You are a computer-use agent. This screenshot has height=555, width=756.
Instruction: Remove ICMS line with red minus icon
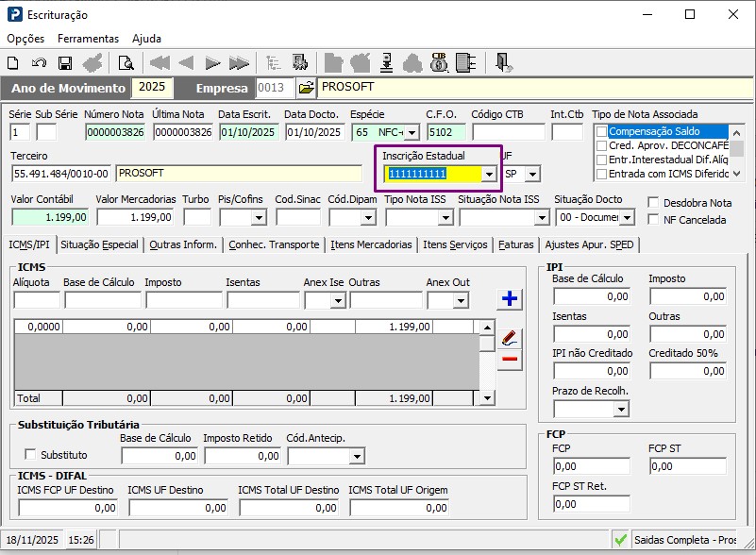[510, 359]
